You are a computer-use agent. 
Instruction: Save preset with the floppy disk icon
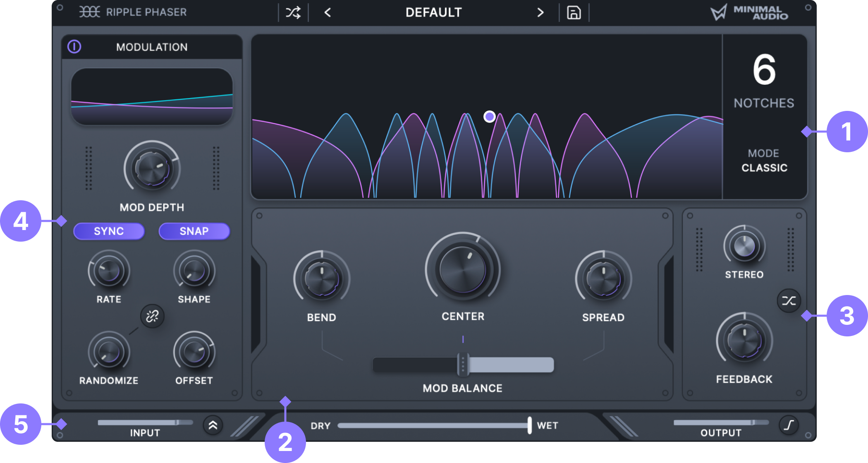tap(574, 13)
